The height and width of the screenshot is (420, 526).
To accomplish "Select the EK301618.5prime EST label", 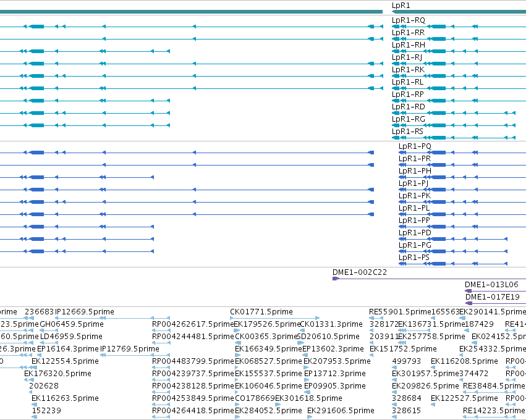I will [x=308, y=398].
